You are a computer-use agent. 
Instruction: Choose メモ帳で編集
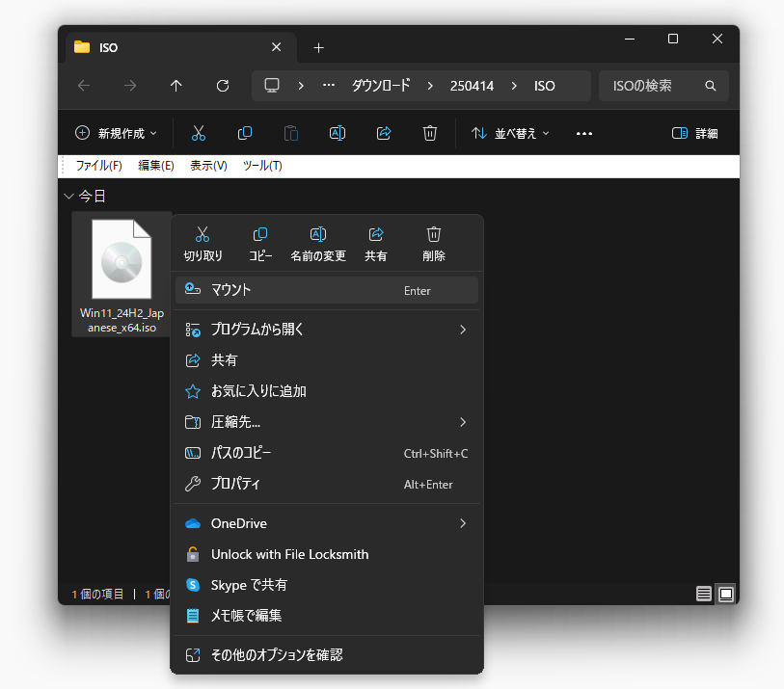(x=327, y=616)
